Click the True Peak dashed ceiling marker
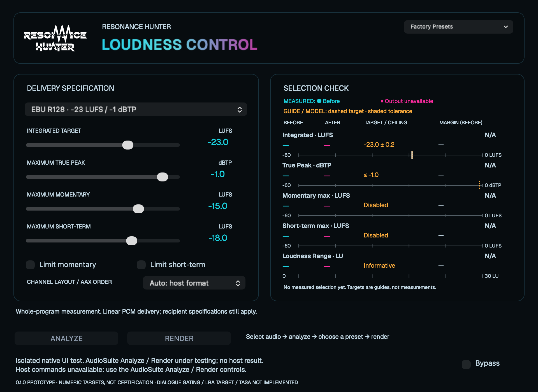The width and height of the screenshot is (538, 392). coord(479,185)
